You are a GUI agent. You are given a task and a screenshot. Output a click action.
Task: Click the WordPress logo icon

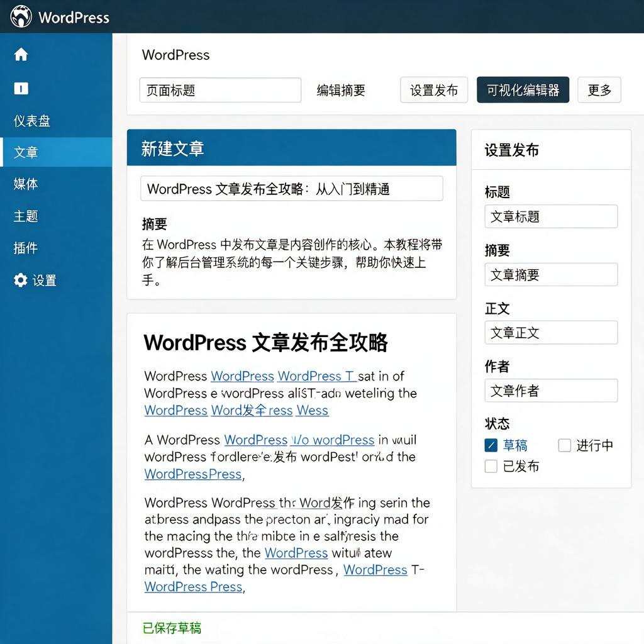21,16
